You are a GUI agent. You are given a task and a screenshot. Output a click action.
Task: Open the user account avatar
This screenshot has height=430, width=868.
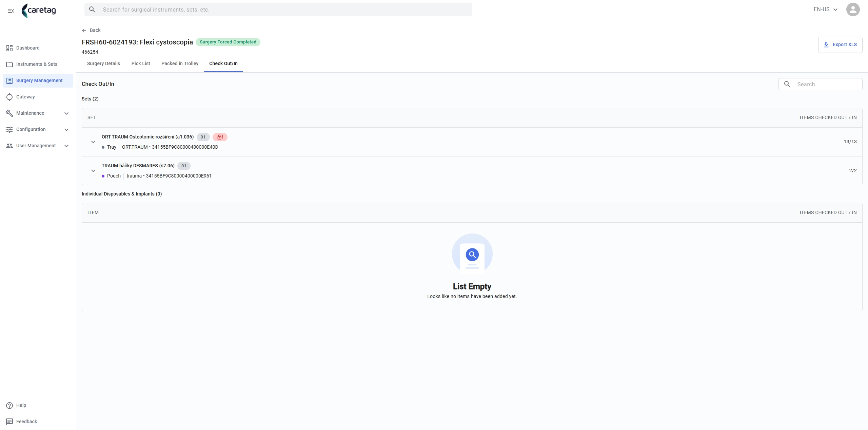click(853, 10)
